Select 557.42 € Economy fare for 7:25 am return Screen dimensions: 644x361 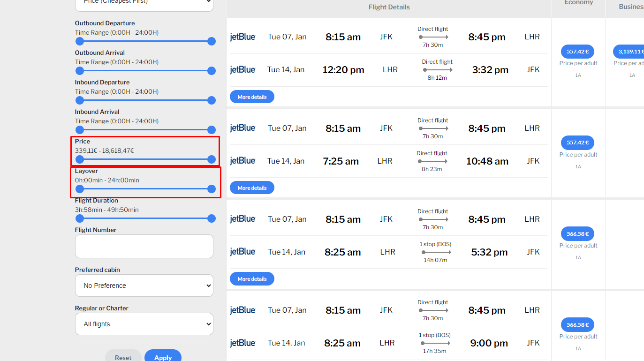click(x=577, y=143)
